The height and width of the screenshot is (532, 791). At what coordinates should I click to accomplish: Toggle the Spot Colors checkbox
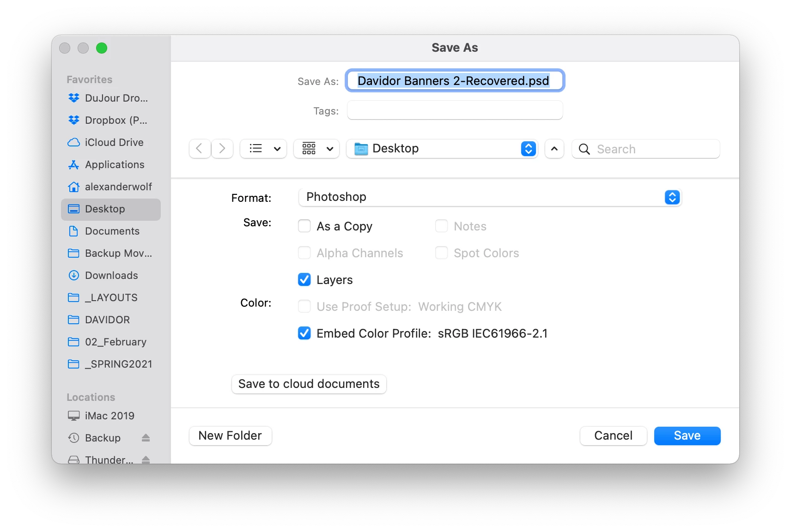tap(442, 253)
